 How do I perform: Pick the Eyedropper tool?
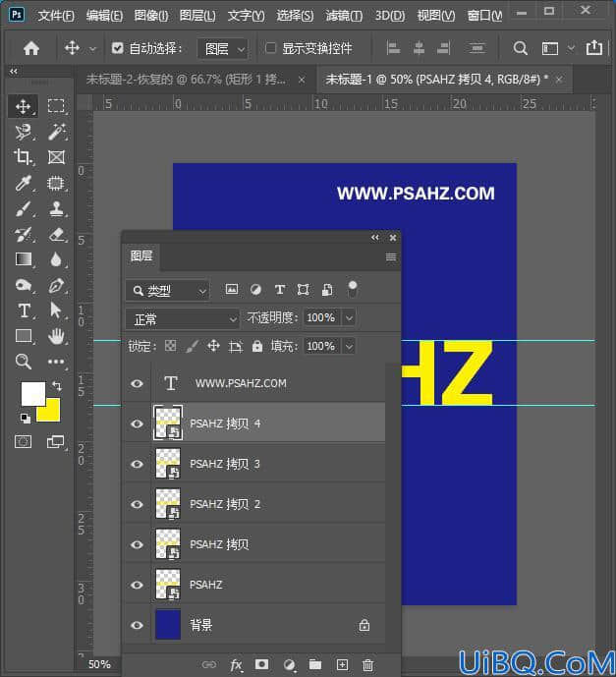[x=23, y=183]
